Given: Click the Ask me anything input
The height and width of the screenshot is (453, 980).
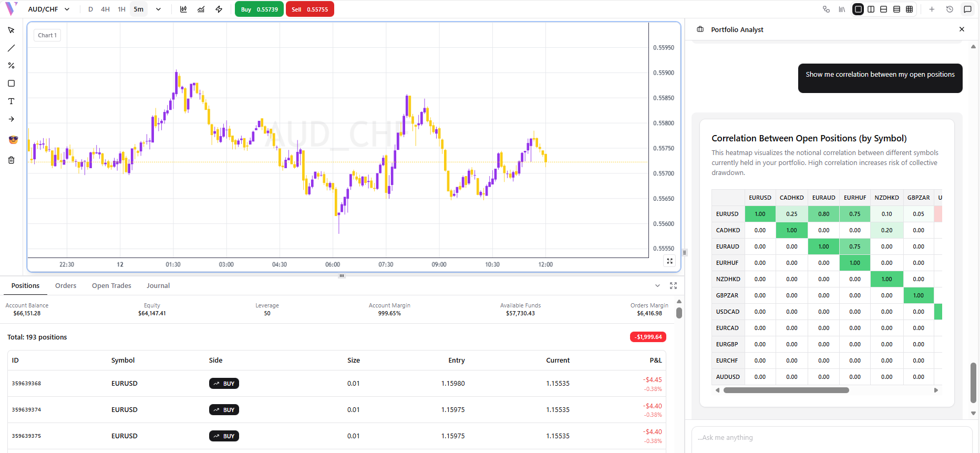Looking at the screenshot, I should click(831, 438).
